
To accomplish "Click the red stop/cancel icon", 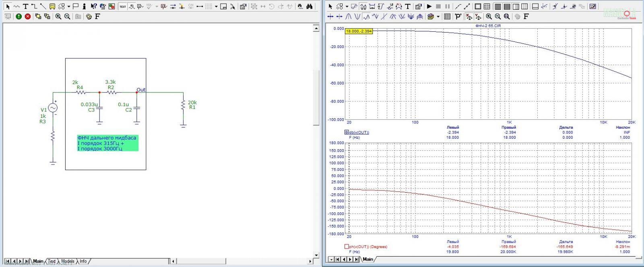I will tap(28, 16).
